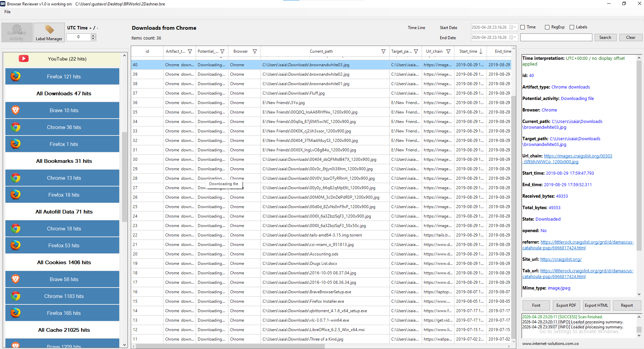Select Chrome 36 hits downloads
The height and width of the screenshot is (349, 644).
click(62, 127)
